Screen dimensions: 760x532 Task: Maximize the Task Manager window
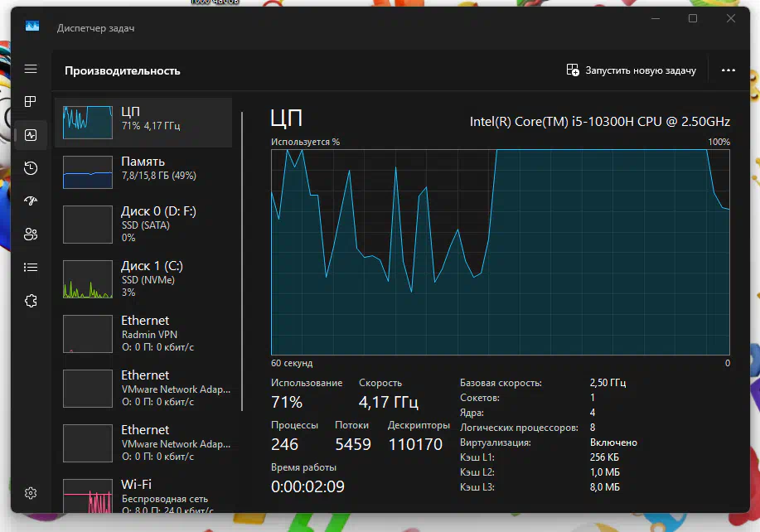[693, 18]
